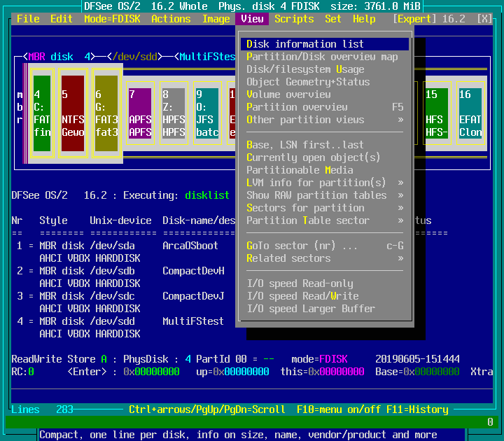Viewport: 504px width, 441px height.
Task: Choose I/O speed Larger Buffer option
Action: pos(311,309)
